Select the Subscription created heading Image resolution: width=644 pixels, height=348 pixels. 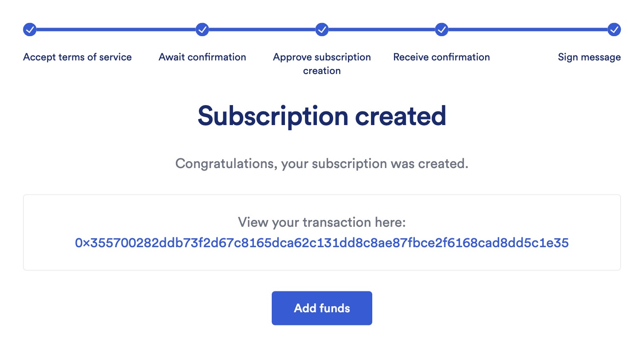[x=322, y=115]
